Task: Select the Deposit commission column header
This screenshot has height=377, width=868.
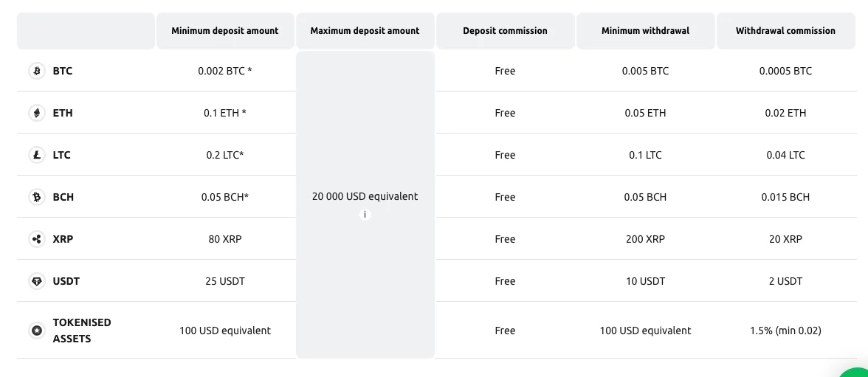Action: coord(506,31)
